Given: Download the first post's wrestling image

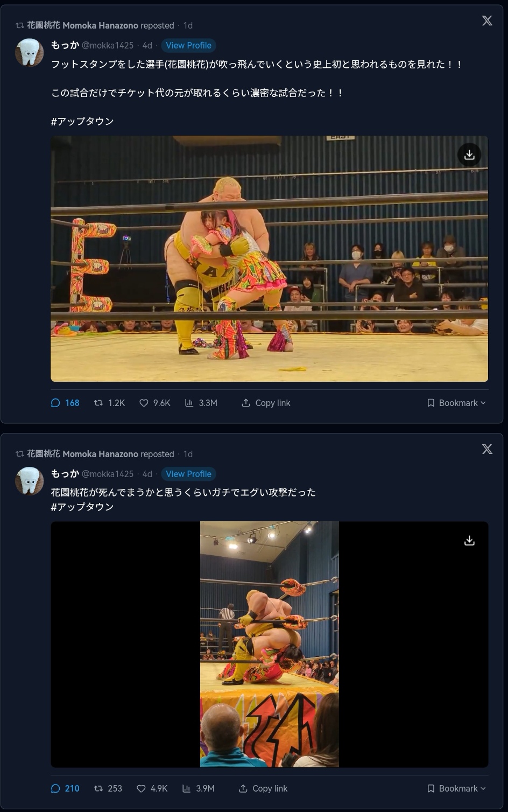Looking at the screenshot, I should pos(469,155).
